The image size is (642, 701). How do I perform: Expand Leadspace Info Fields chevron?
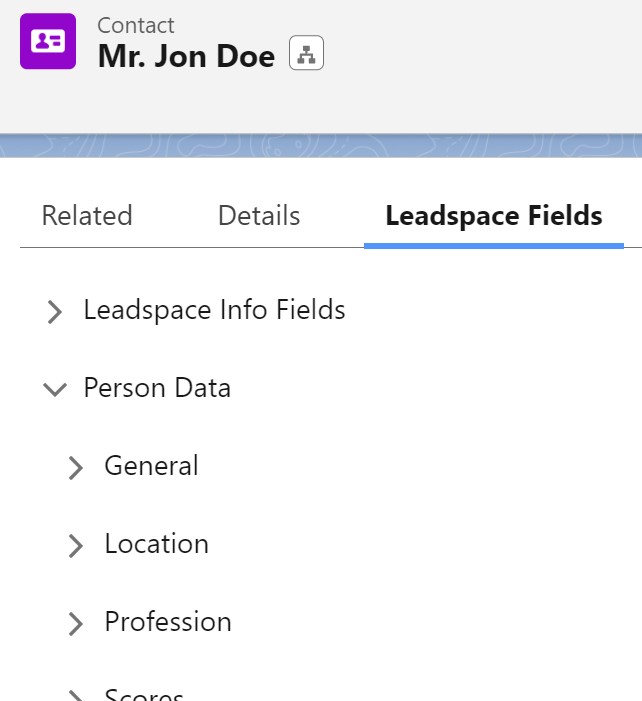pos(55,312)
